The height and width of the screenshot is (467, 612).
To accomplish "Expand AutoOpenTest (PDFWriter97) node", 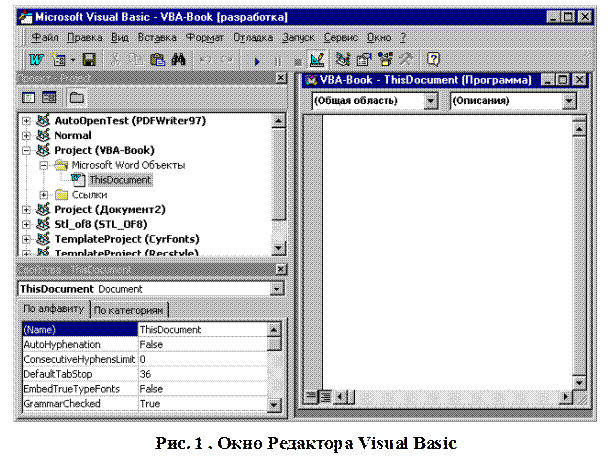I will [x=26, y=121].
